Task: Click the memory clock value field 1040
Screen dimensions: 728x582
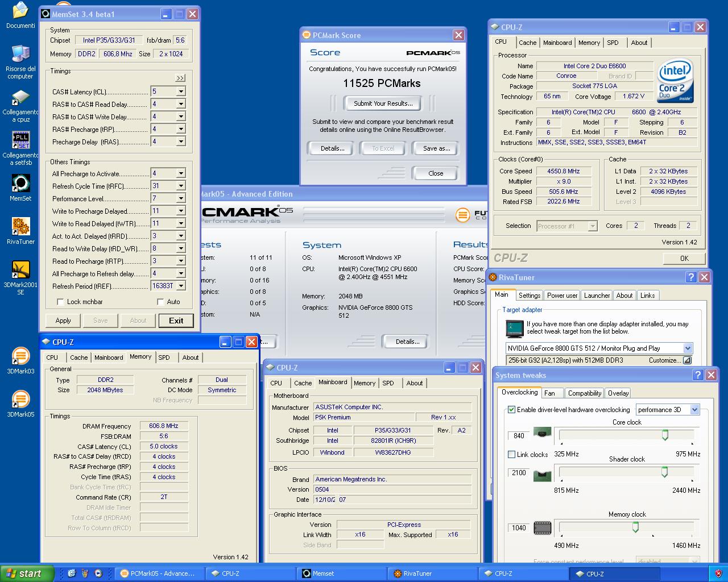Action: coord(519,527)
